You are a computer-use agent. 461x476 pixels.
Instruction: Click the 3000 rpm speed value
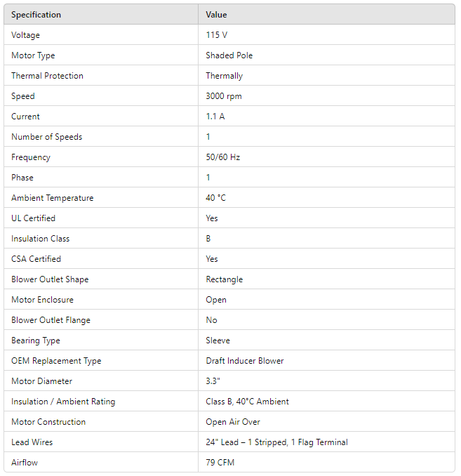click(224, 96)
